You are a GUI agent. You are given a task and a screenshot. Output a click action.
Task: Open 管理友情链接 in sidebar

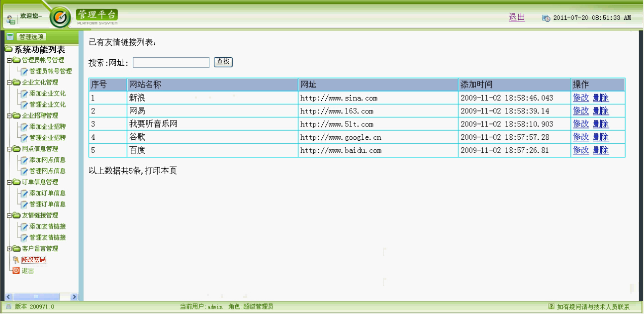(x=47, y=237)
